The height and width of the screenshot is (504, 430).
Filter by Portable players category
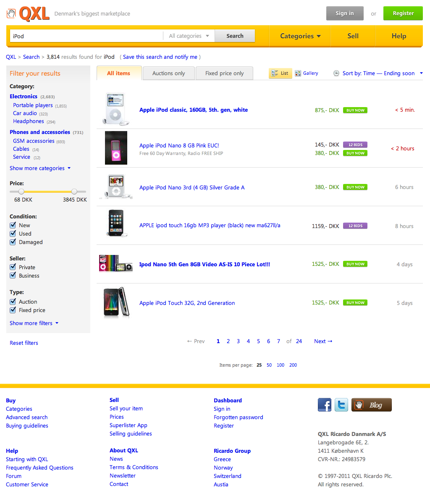(x=33, y=105)
